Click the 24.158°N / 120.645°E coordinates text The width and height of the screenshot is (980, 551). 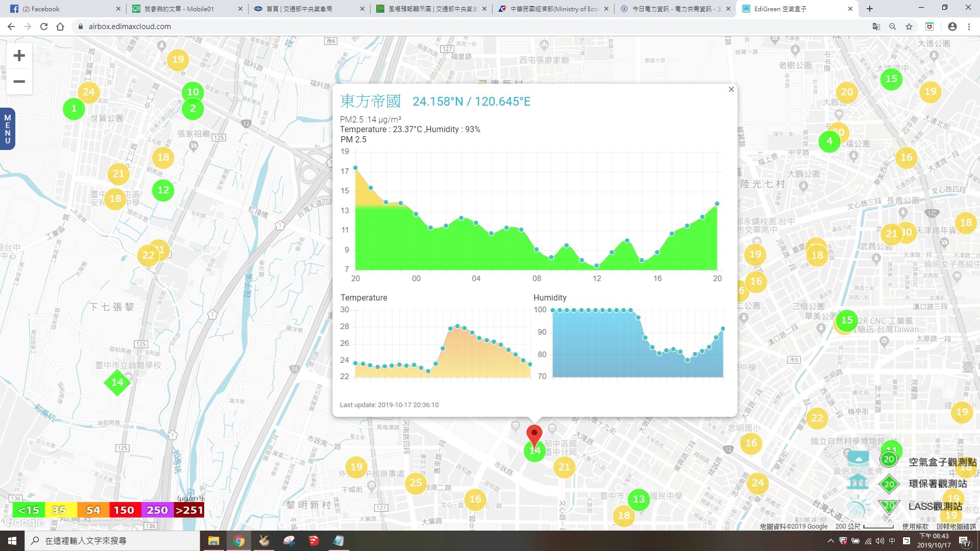tap(472, 102)
